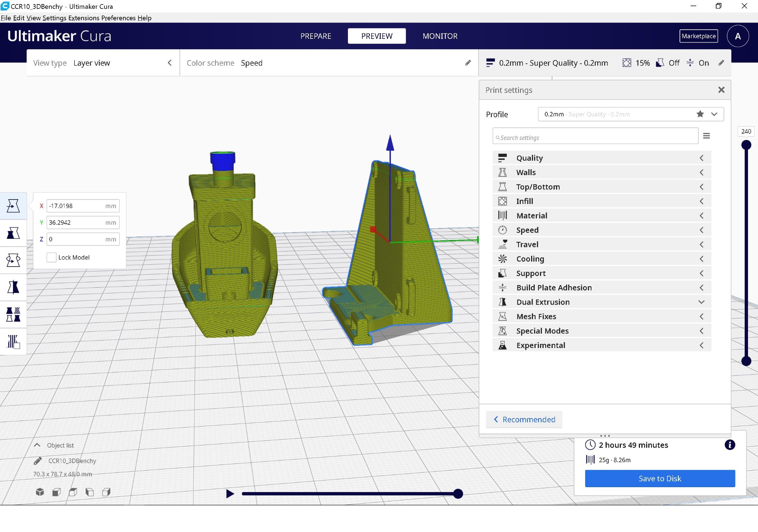Open the Marketplace
Viewport: 758px width, 532px height.
(699, 36)
